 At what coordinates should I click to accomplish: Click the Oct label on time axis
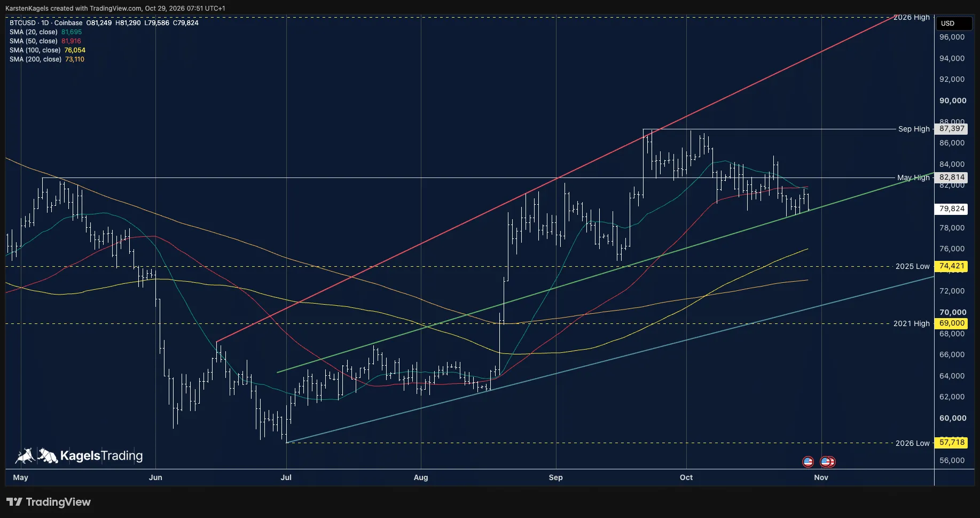pyautogui.click(x=686, y=477)
